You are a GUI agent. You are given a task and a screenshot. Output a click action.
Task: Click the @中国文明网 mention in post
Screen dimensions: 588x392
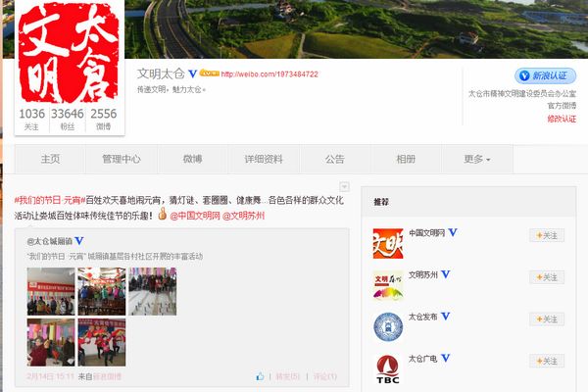coord(195,216)
